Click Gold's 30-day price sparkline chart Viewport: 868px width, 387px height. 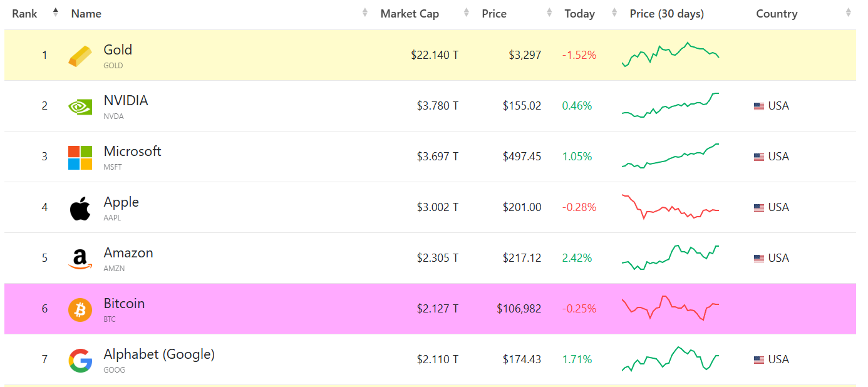coord(670,54)
